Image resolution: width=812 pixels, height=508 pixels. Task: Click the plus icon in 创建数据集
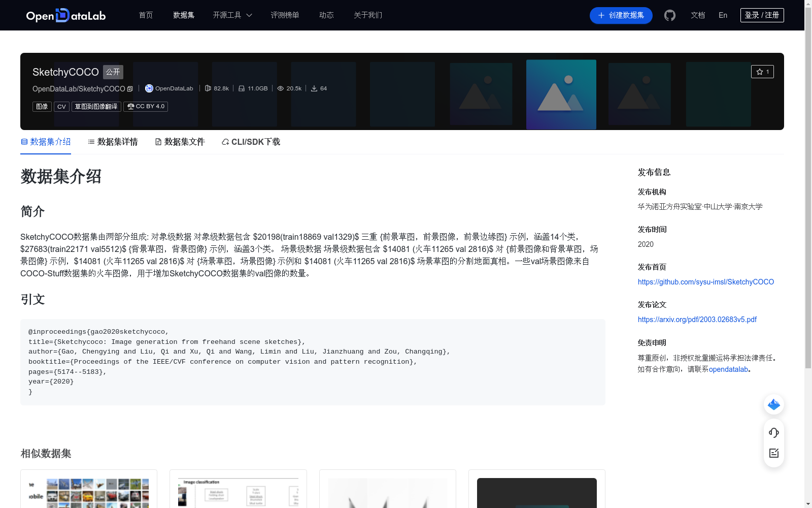click(x=601, y=15)
